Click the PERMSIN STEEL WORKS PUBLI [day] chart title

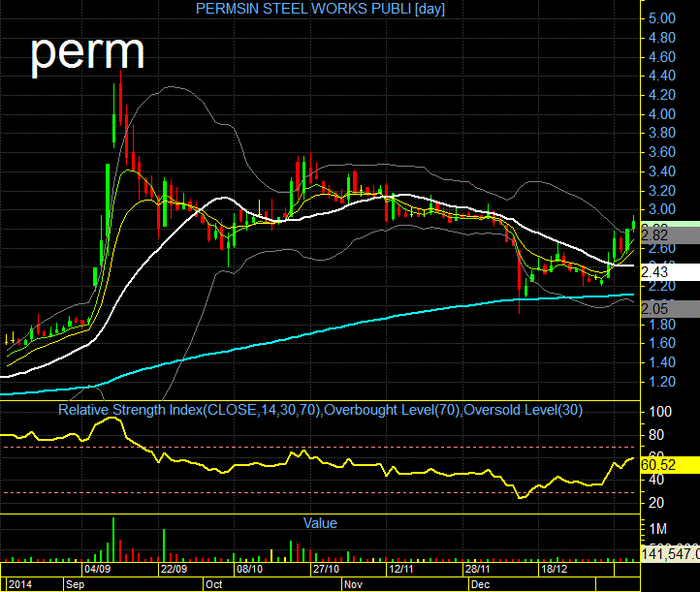pos(320,9)
